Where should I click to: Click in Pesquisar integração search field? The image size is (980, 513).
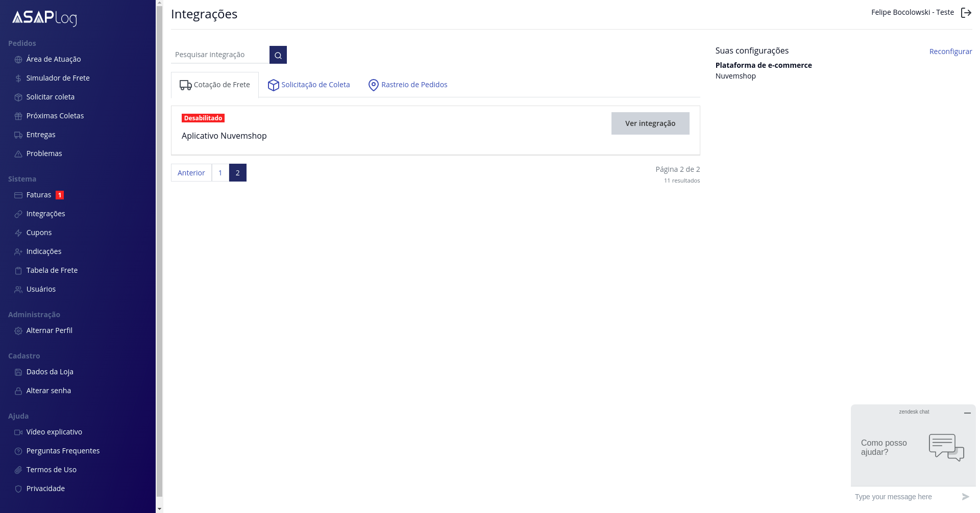click(220, 55)
